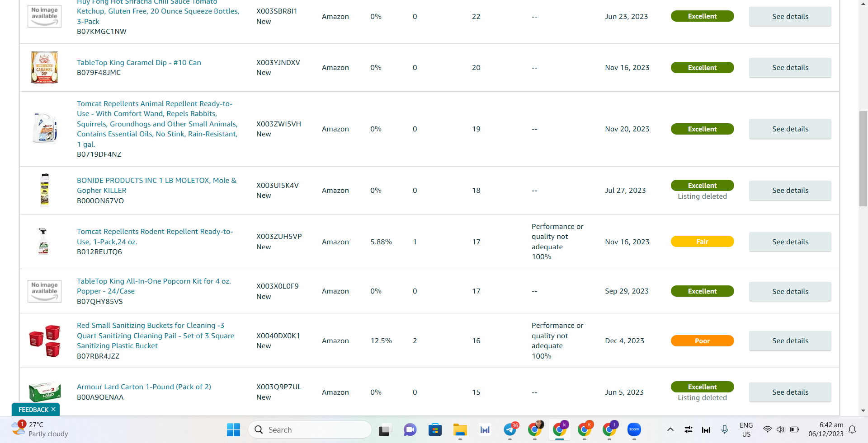See details for TableTop King Caramel Dip
Viewport: 868px width, 443px height.
[x=790, y=68]
